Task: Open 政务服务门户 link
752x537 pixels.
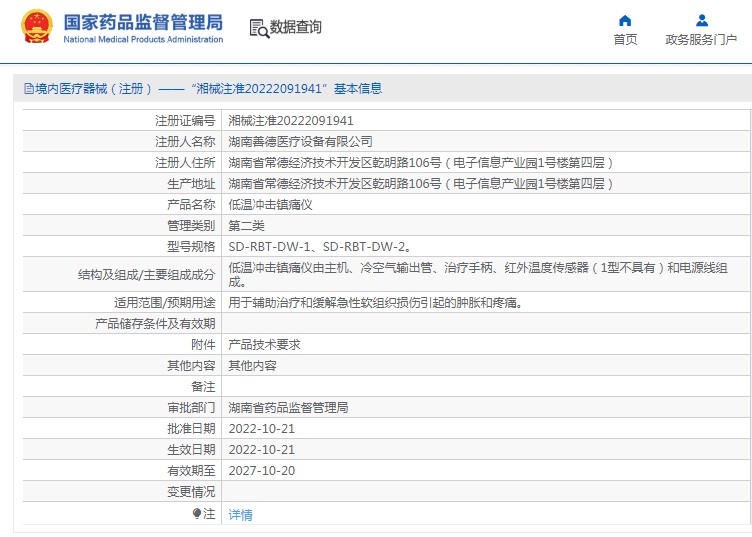Action: coord(701,40)
